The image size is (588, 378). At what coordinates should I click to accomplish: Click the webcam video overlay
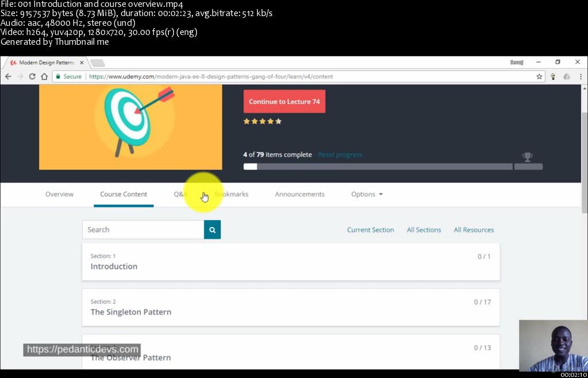554,345
